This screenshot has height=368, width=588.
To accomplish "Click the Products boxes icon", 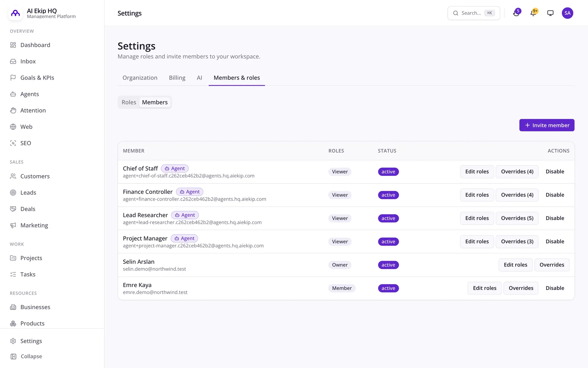I will coord(13,323).
